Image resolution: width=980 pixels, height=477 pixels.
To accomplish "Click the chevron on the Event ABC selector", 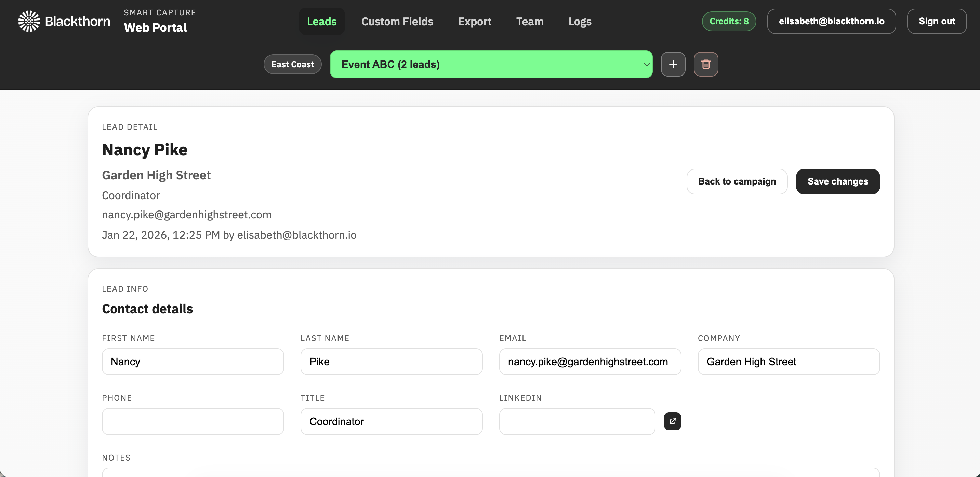I will [x=646, y=64].
